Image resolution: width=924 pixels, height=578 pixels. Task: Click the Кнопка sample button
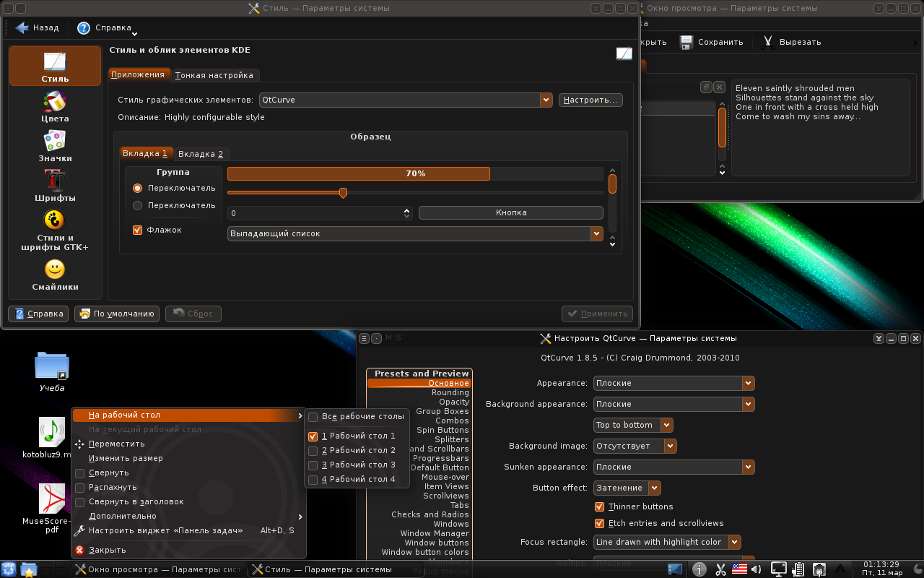511,212
